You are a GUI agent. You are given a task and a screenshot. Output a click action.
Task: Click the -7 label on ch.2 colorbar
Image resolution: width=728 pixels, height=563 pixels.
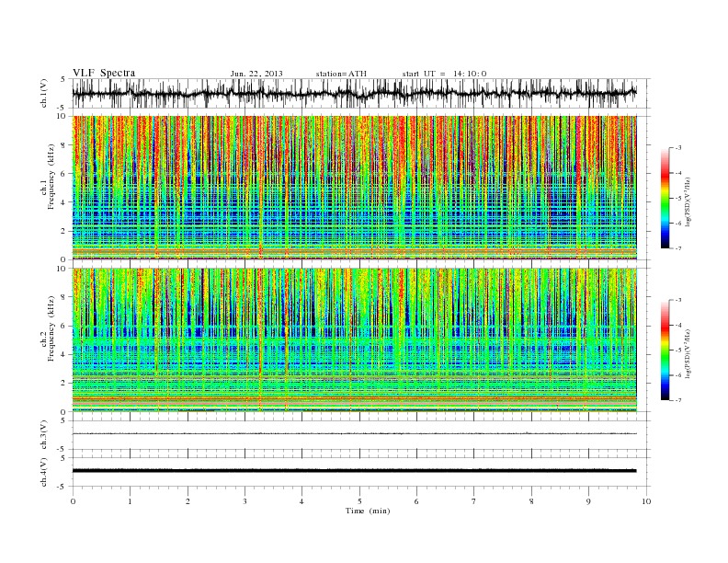(x=678, y=400)
